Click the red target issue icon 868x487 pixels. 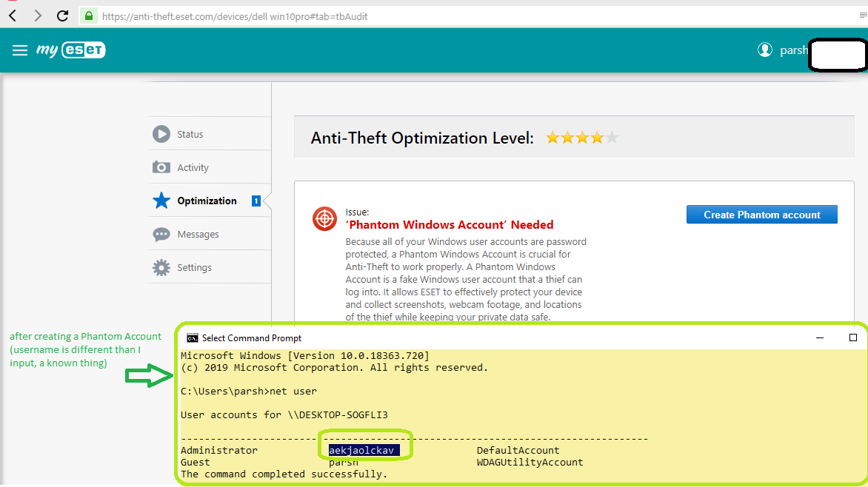point(324,218)
